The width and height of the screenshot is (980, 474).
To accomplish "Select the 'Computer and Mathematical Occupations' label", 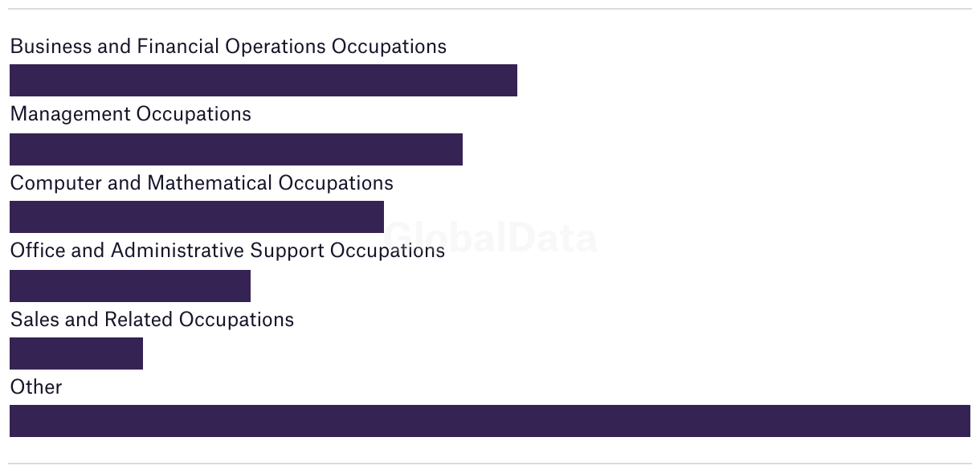I will pyautogui.click(x=202, y=183).
